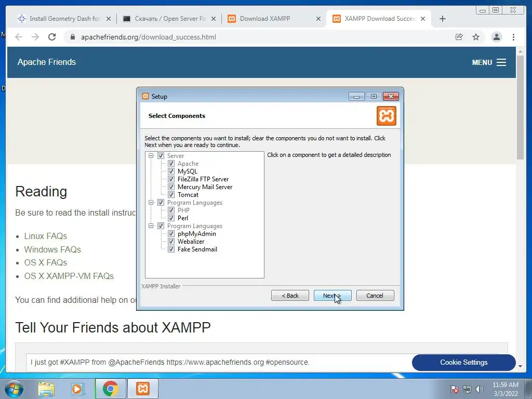Viewport: 532px width, 399px height.
Task: Open Windows Explorer from taskbar
Action: click(x=46, y=389)
